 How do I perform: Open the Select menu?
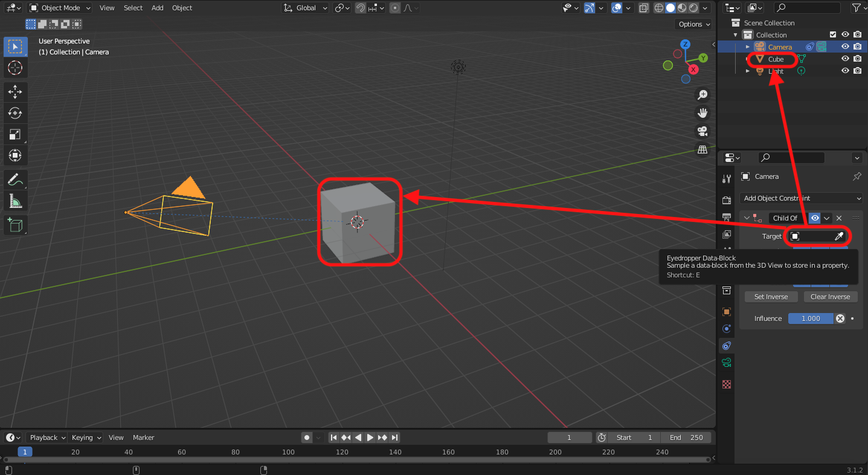133,8
